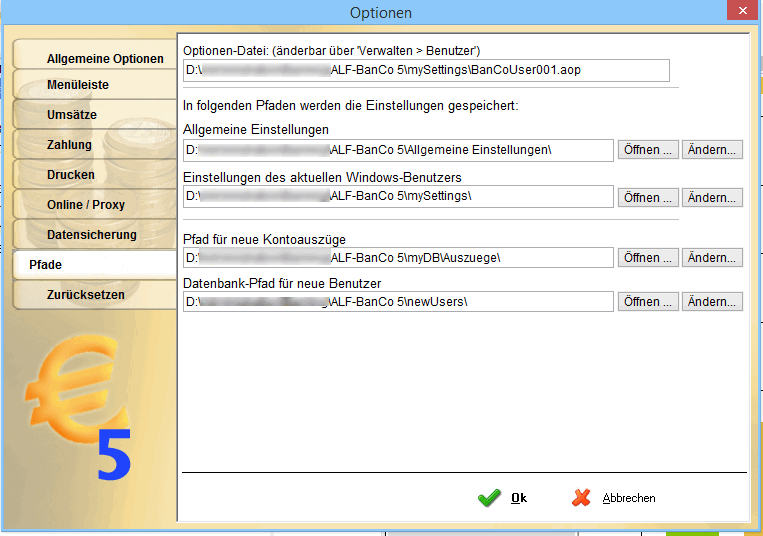Open the Allgemeine Optionen tab
The height and width of the screenshot is (536, 763).
[x=95, y=55]
